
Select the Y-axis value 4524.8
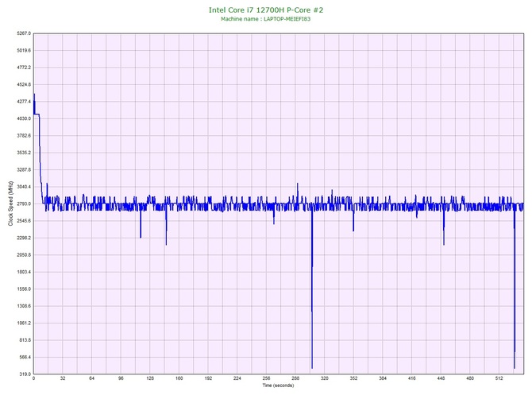pyautogui.click(x=24, y=84)
